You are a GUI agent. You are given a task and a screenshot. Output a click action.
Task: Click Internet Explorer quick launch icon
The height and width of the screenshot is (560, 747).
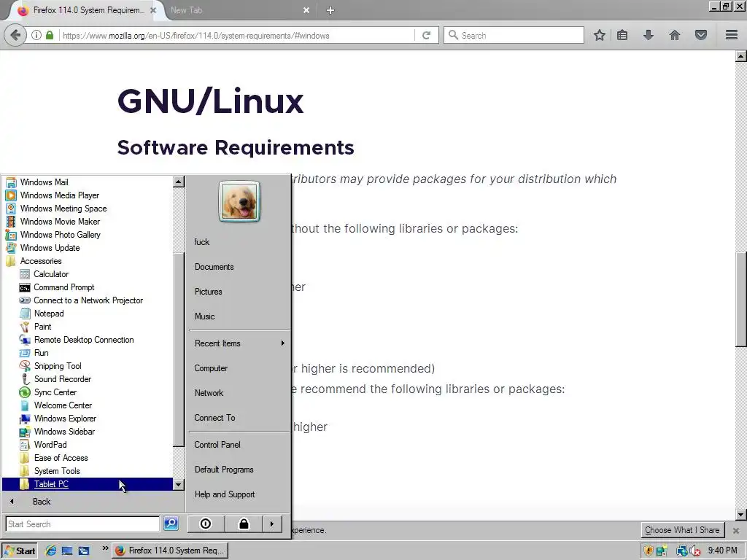click(x=50, y=551)
